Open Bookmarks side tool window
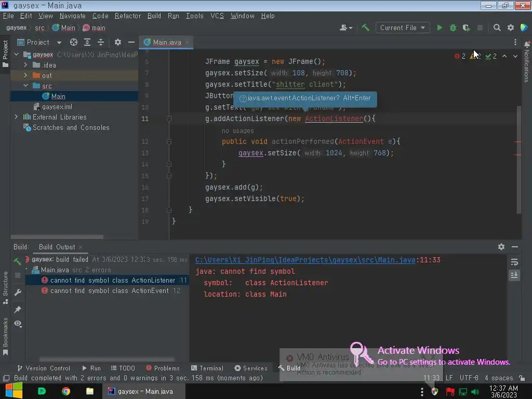This screenshot has width=532, height=399. pyautogui.click(x=5, y=337)
